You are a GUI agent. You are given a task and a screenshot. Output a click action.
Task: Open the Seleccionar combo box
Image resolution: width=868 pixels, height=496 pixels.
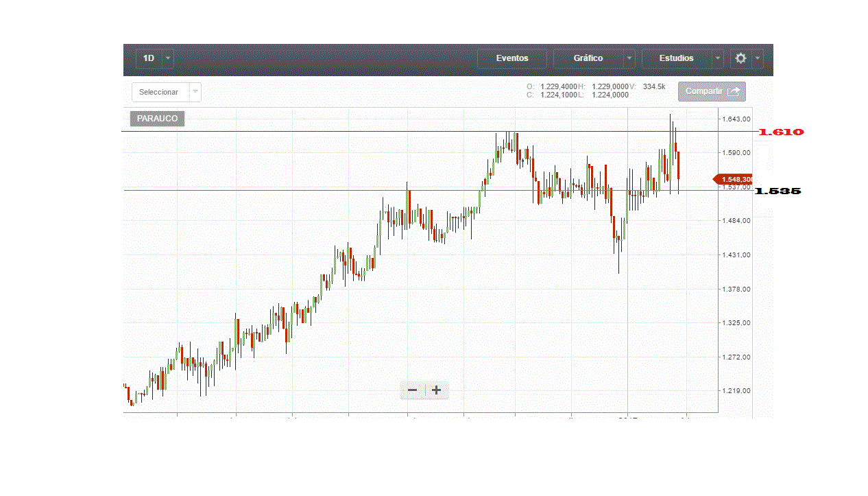(166, 92)
